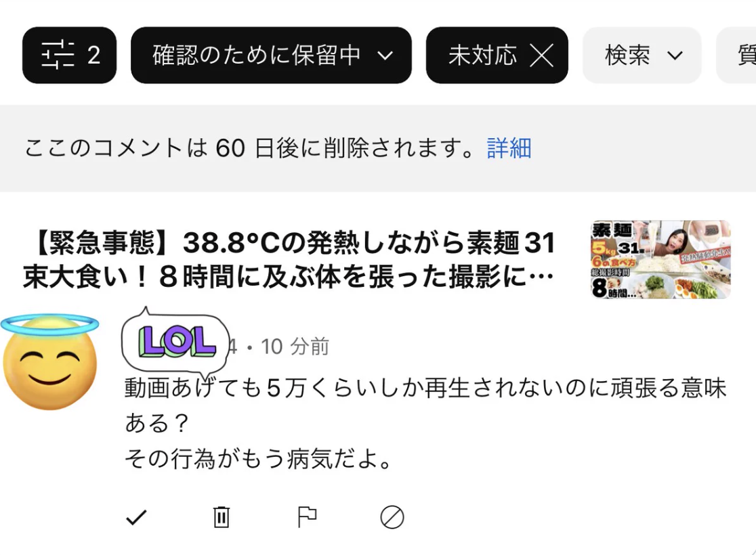Screen dimensions: 756x555
Task: Expand the 確認のために保留中 dropdown
Action: [x=271, y=55]
